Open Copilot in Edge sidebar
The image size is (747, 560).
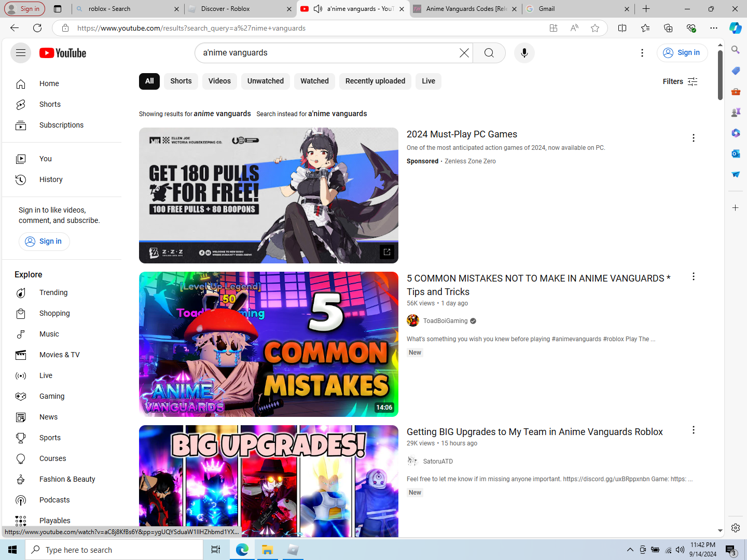736,28
